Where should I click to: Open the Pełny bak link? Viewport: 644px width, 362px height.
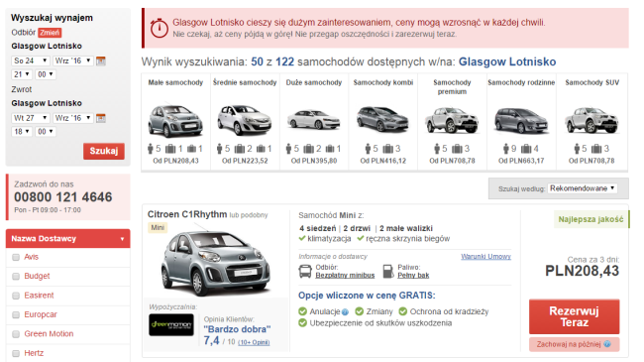tap(413, 275)
